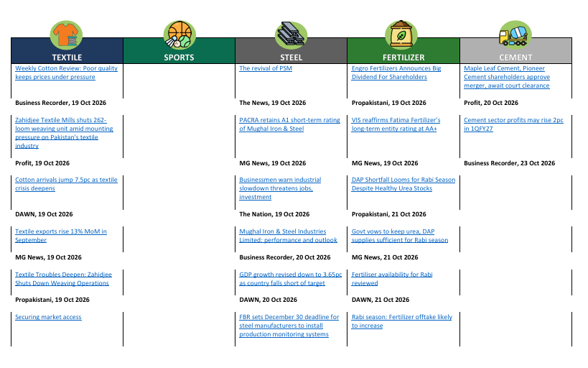Screen dimensions: 588x368
Task: Open Textile exports rise 13% link
Action: 61,236
